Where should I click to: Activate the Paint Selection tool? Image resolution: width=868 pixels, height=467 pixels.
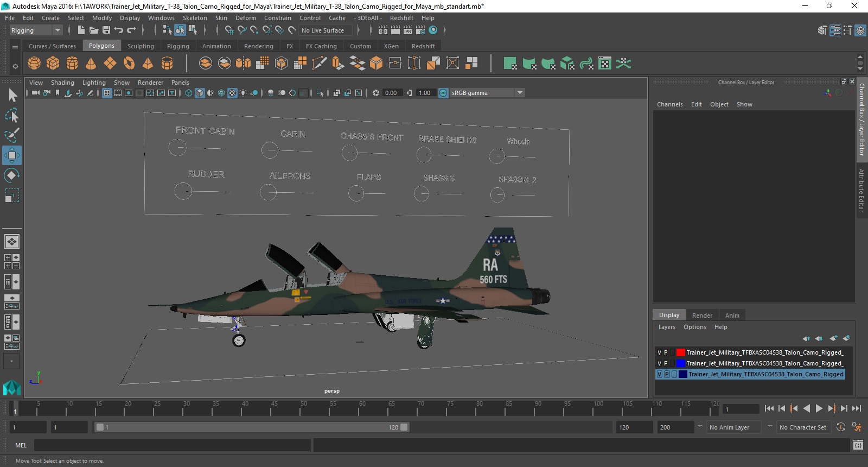click(x=12, y=135)
